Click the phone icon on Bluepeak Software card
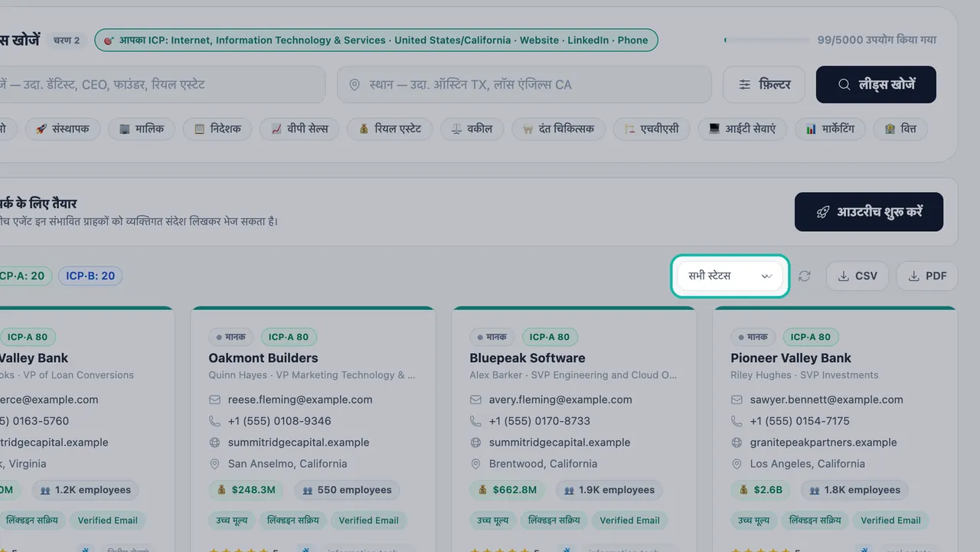The height and width of the screenshot is (552, 980). click(475, 421)
